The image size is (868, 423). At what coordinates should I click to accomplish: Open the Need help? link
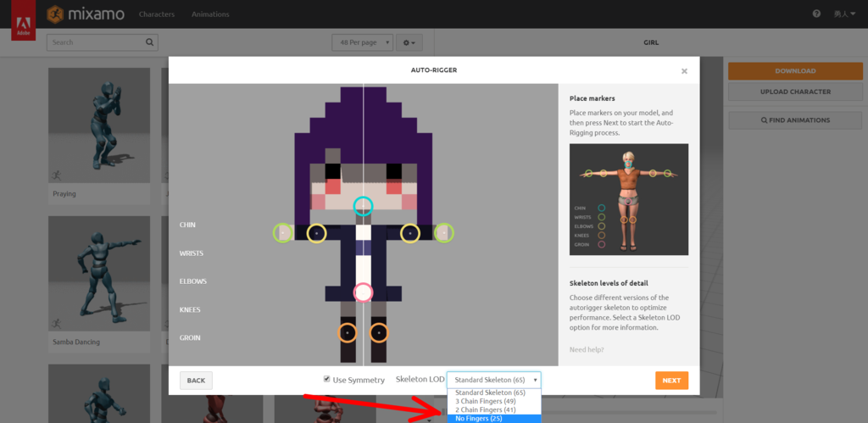(587, 349)
